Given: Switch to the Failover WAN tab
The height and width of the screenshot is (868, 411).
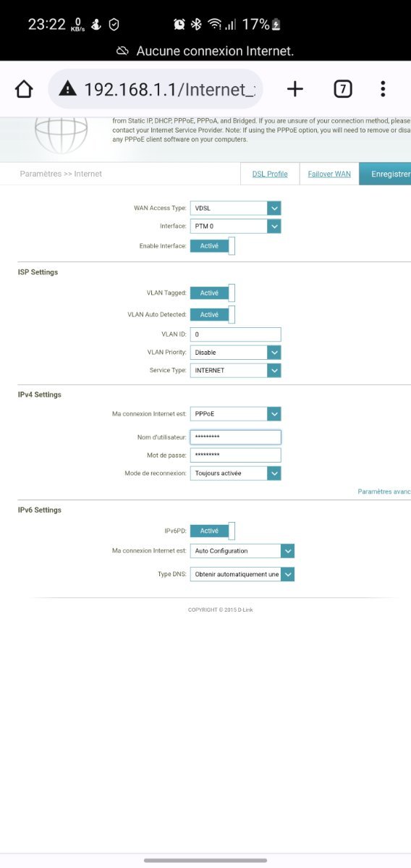Looking at the screenshot, I should (x=329, y=174).
